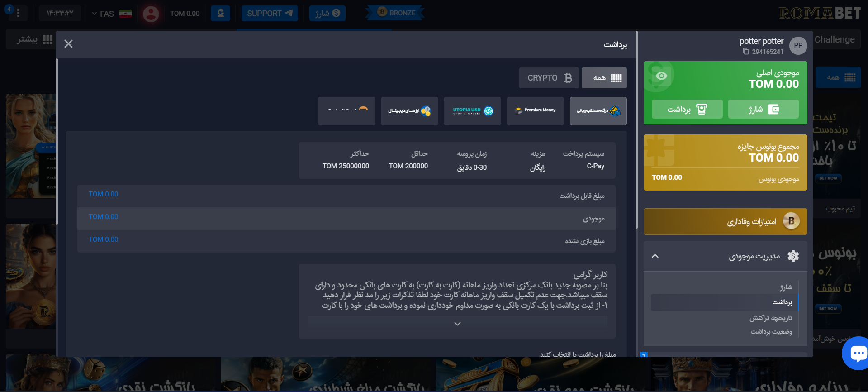Image resolution: width=868 pixels, height=392 pixels.
Task: Click the موجودی بونوس row
Action: [725, 179]
